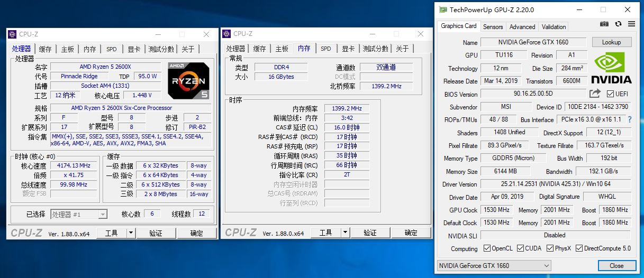Click the core voltage value 1.448 V

click(142, 95)
